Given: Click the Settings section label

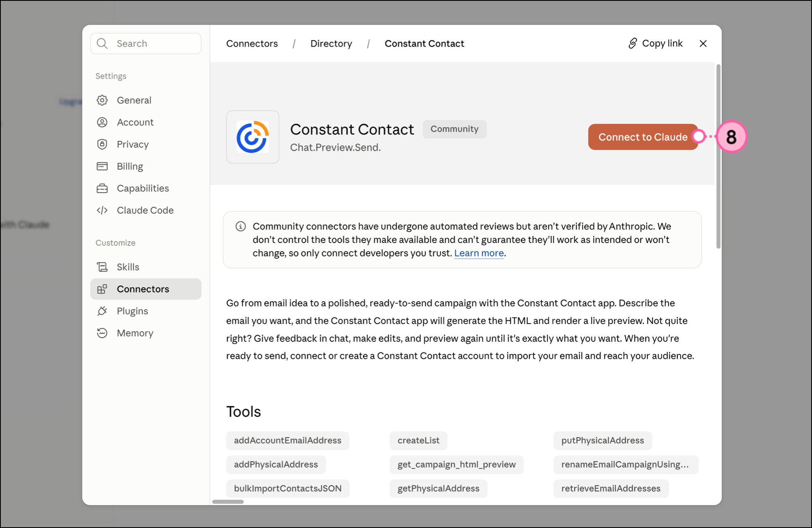Looking at the screenshot, I should pyautogui.click(x=111, y=76).
